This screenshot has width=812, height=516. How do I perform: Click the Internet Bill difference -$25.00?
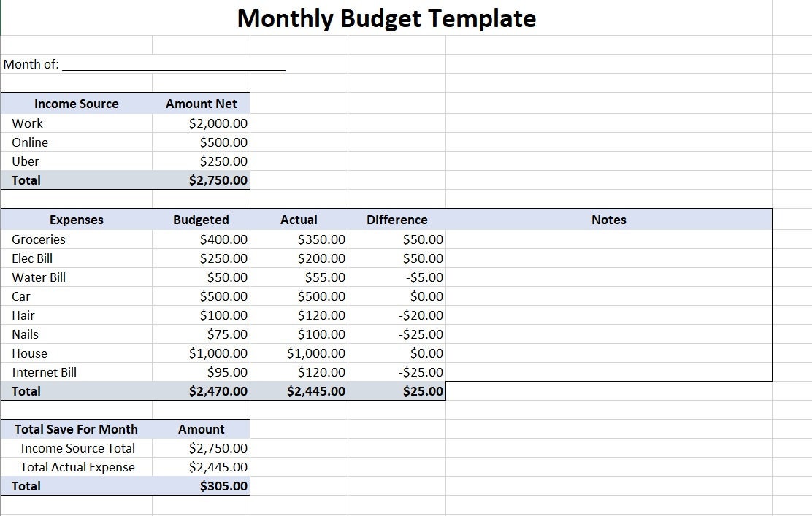pos(422,372)
